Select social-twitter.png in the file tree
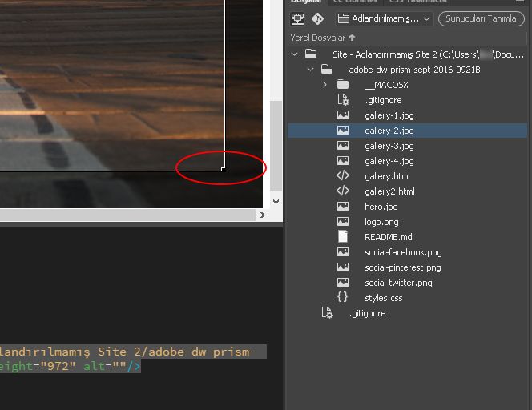Viewport: 532px width, 410px height. coord(398,283)
